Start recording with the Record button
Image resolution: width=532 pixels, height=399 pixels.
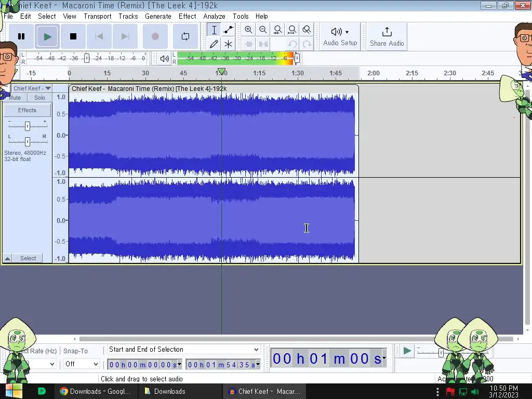point(155,36)
